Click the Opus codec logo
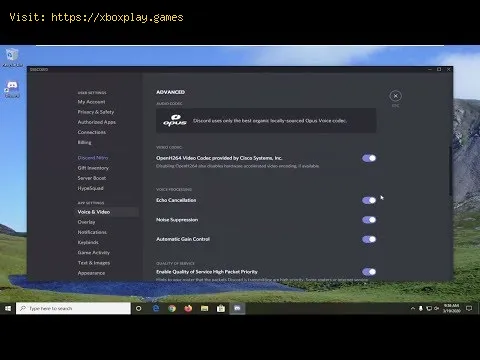The image size is (480, 360). coord(175,121)
